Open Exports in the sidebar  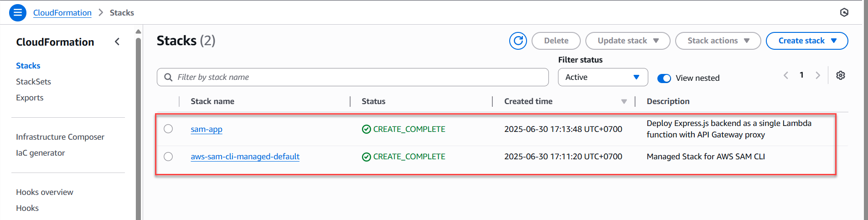[30, 98]
